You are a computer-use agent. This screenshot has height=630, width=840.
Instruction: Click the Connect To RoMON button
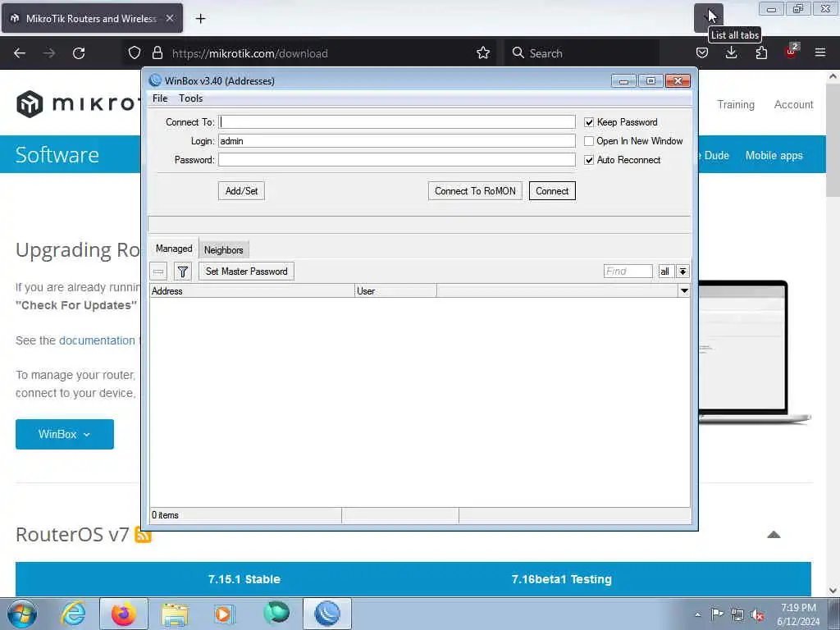point(475,190)
